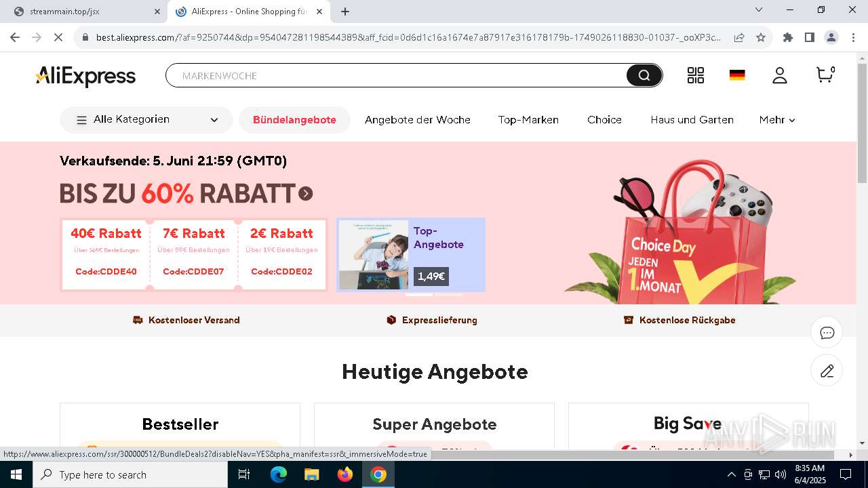This screenshot has width=868, height=488.
Task: Open File Explorer from taskbar
Action: click(311, 474)
